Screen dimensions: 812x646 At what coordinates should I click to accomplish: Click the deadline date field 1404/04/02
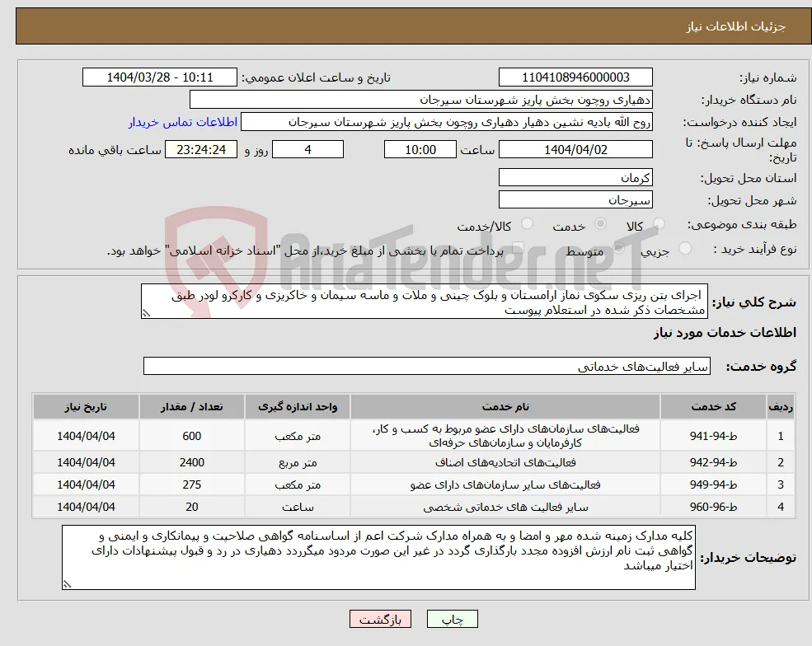point(575,150)
